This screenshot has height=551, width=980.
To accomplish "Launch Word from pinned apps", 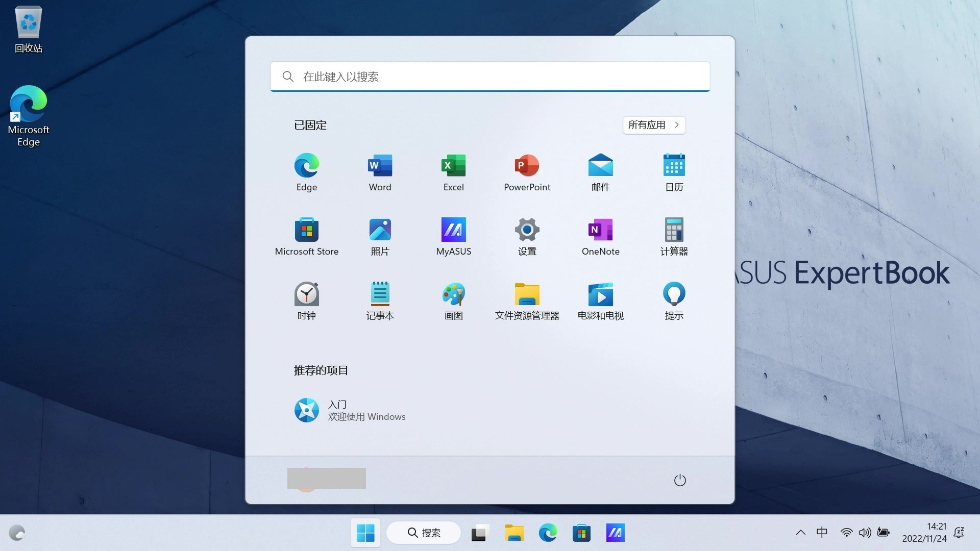I will point(380,172).
